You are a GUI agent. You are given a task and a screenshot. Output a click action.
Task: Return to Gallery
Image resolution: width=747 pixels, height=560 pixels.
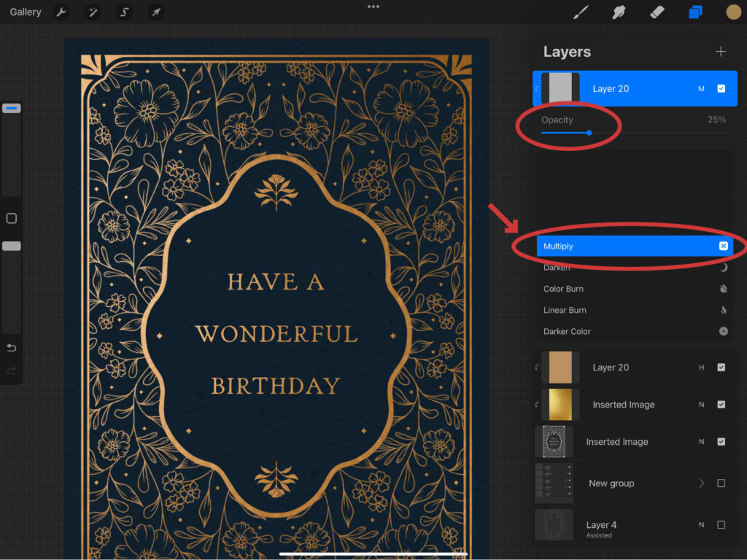click(26, 12)
